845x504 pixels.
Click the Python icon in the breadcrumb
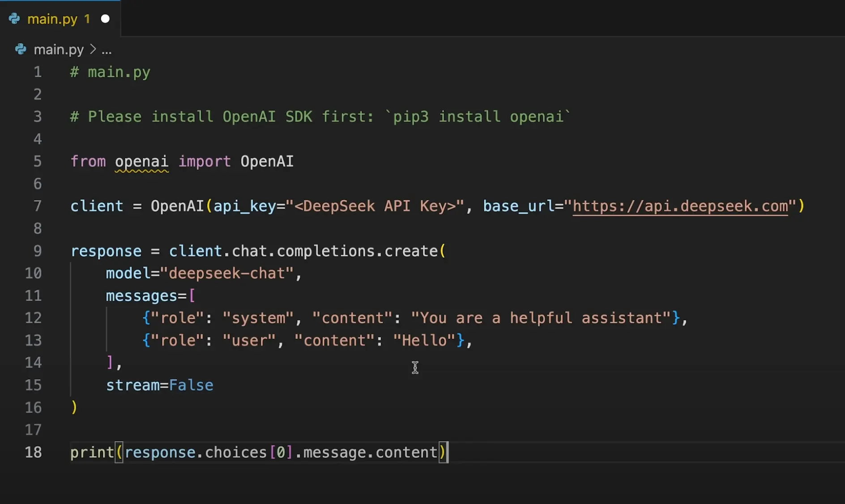(x=21, y=49)
